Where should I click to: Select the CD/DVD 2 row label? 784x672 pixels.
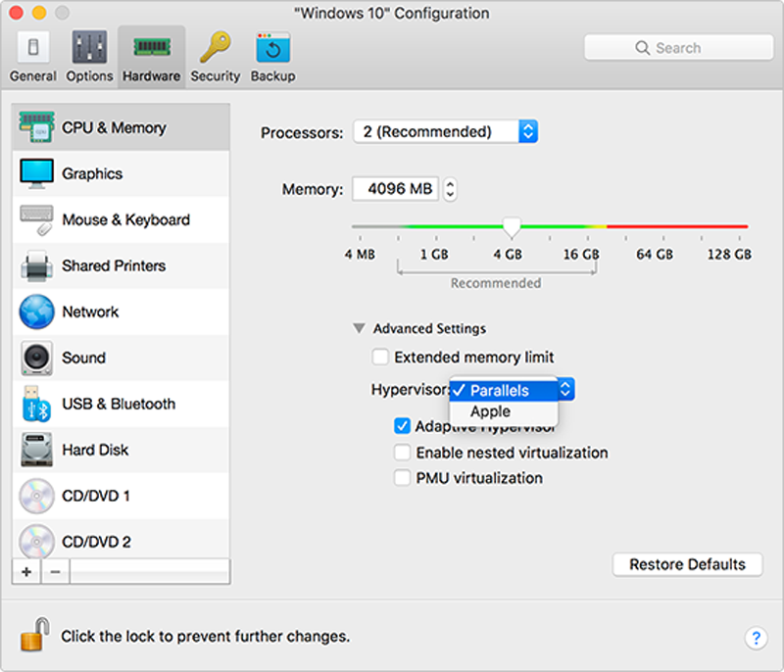96,542
